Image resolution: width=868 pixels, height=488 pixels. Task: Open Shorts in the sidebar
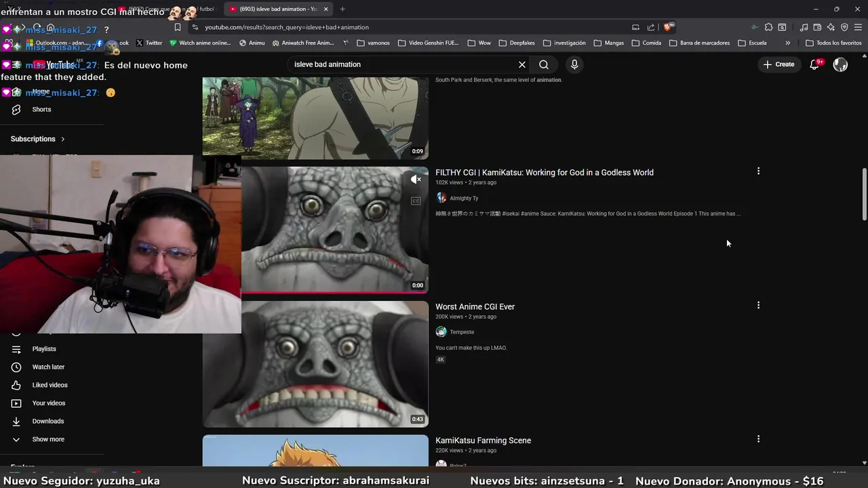pyautogui.click(x=41, y=109)
